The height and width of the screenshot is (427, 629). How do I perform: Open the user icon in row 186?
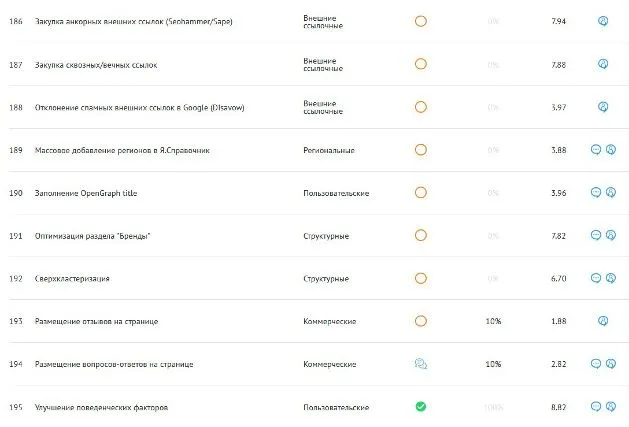coord(603,21)
